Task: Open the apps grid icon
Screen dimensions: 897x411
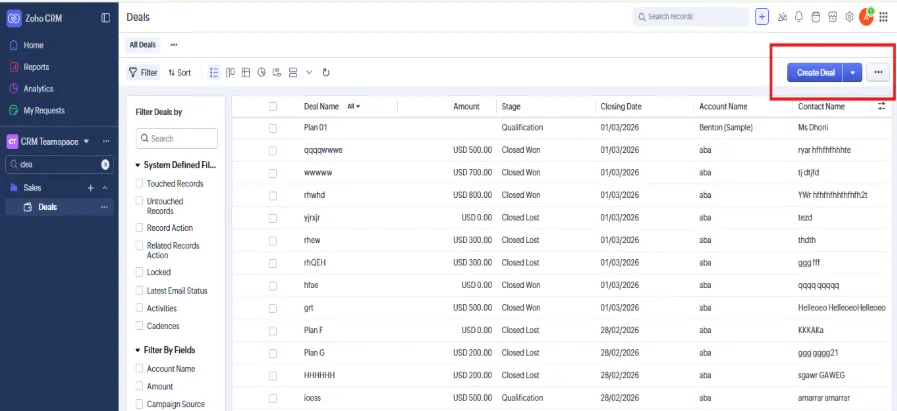Action: (x=883, y=17)
